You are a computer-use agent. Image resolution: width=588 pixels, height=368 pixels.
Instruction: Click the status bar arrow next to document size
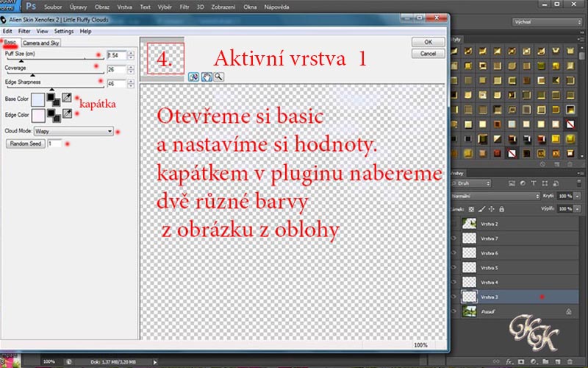154,362
